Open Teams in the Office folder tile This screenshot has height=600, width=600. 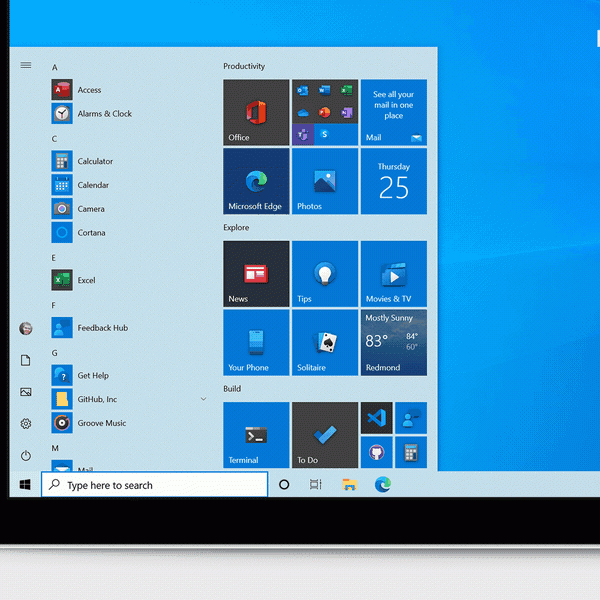[x=303, y=135]
